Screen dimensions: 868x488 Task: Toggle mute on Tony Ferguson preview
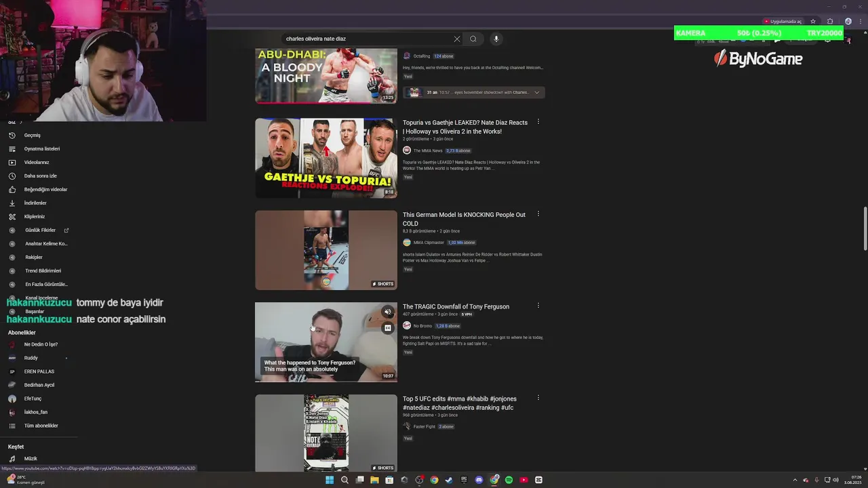pyautogui.click(x=388, y=312)
